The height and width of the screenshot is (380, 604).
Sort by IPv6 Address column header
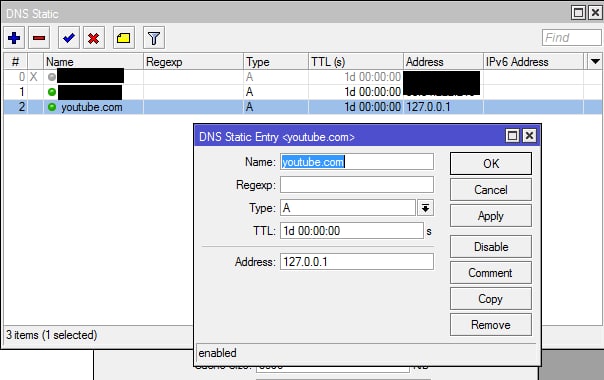click(x=533, y=62)
